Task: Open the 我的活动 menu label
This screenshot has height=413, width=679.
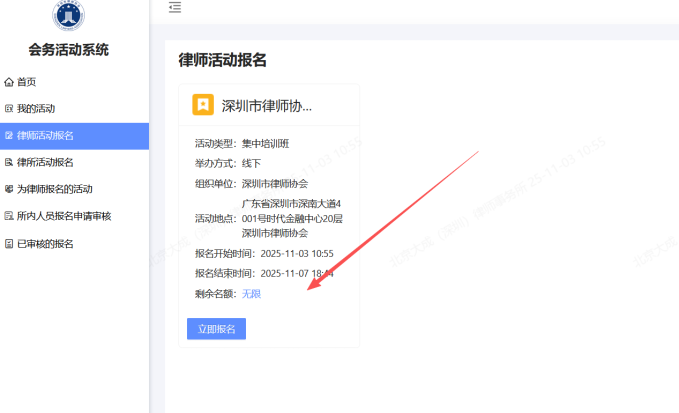Action: coord(36,108)
